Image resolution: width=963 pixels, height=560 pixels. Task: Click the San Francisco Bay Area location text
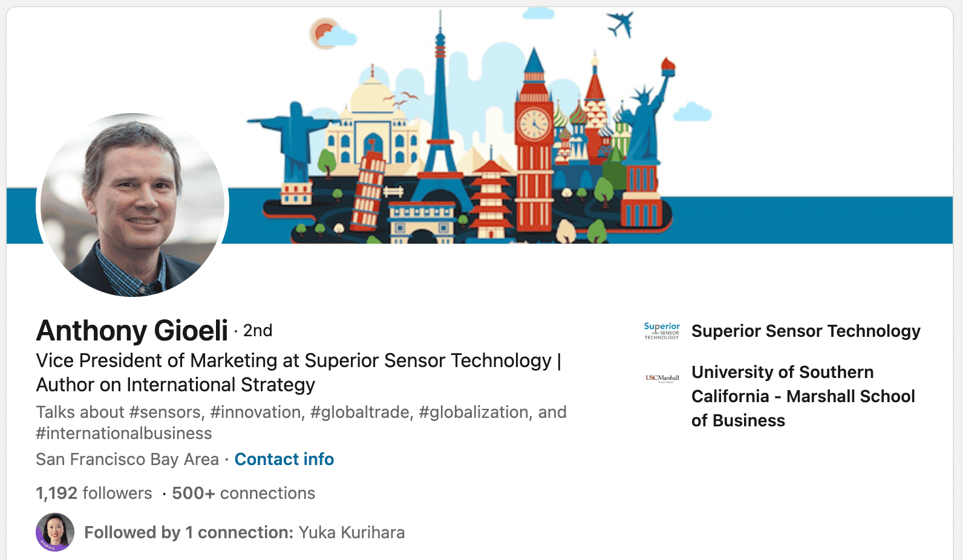pyautogui.click(x=126, y=459)
